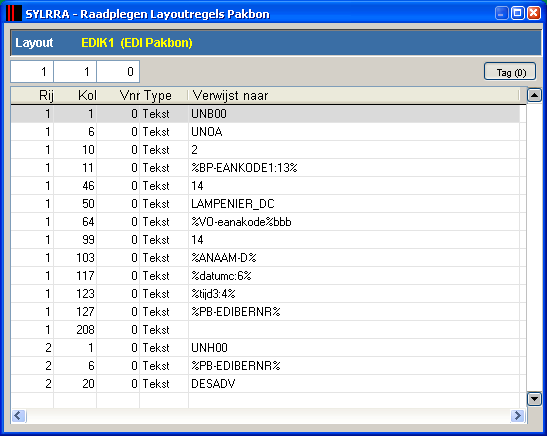
Task: Select the UNH00 row
Action: [265, 348]
